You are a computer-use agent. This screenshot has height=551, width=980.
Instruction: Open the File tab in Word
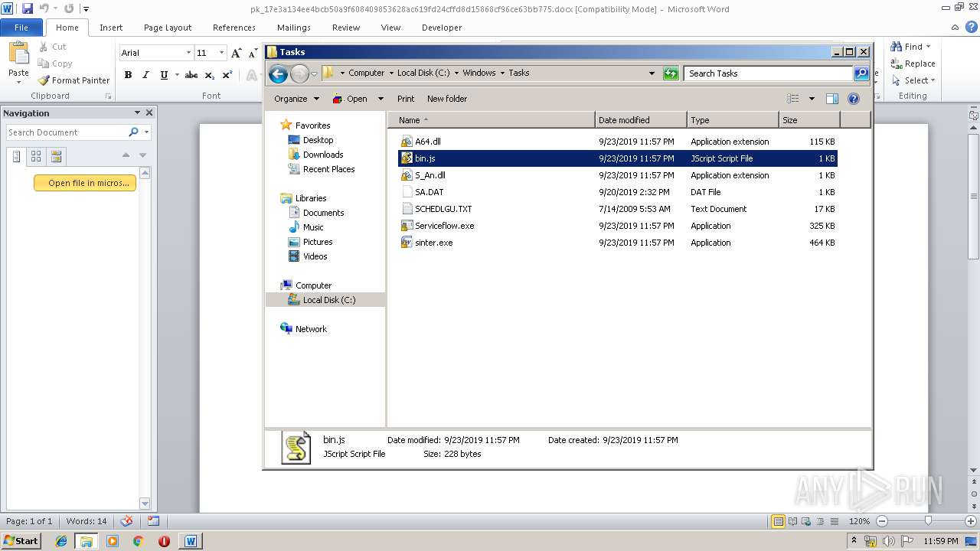(x=21, y=28)
